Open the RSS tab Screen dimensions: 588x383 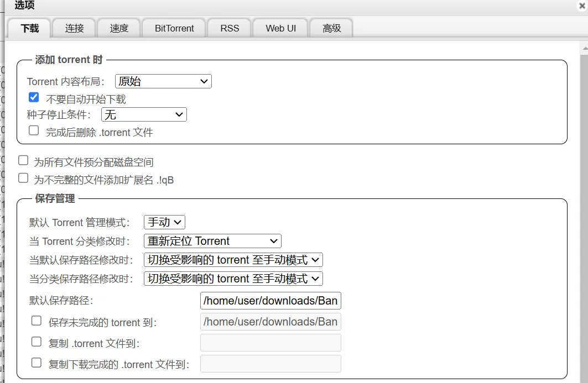click(230, 29)
